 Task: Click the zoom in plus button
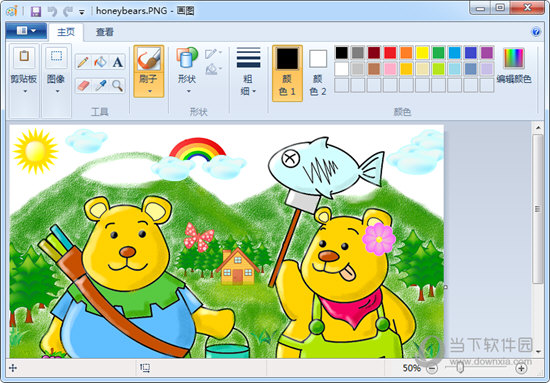[521, 368]
